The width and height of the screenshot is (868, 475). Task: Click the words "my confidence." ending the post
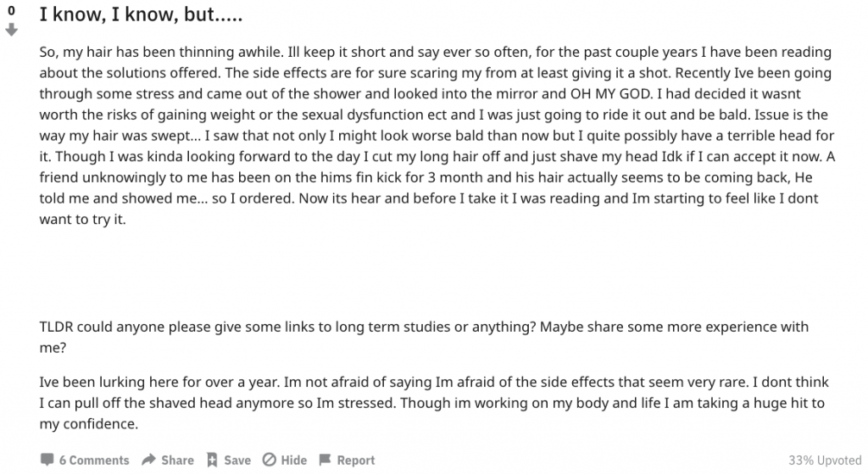pos(88,423)
